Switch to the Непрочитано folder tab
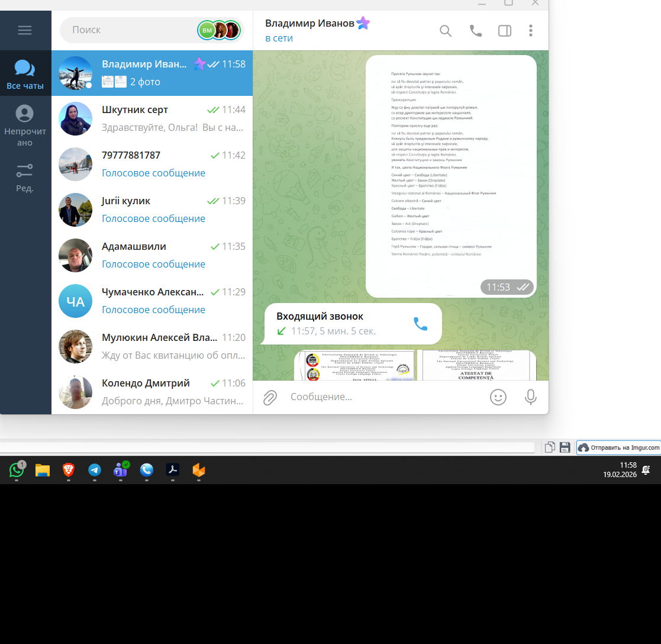 [x=25, y=125]
